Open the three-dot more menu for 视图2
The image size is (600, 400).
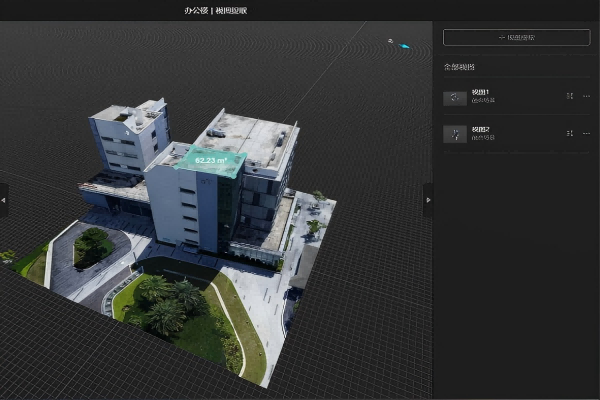click(586, 133)
